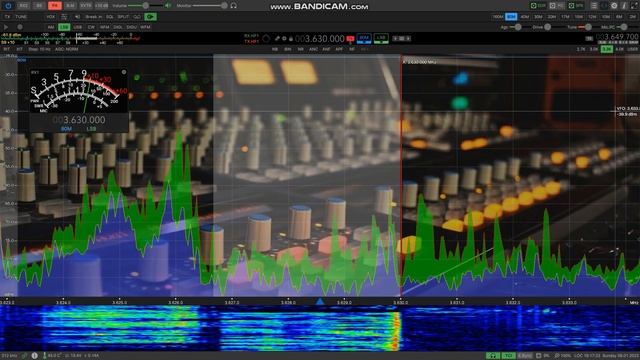Viewport: 640px width, 360px height.
Task: Click the TONE button
Action: [x=21, y=17]
